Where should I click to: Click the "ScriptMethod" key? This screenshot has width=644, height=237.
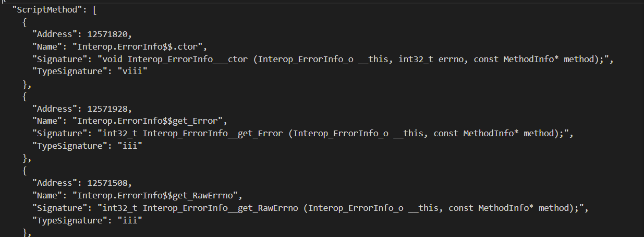(47, 11)
